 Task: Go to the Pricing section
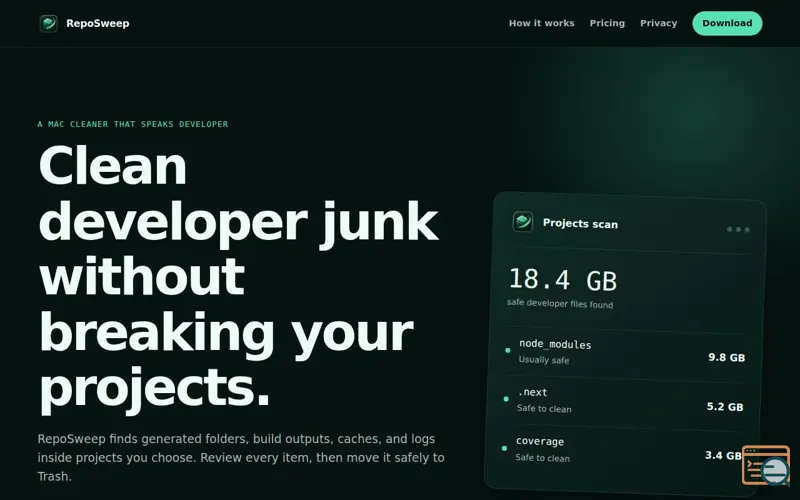click(607, 23)
